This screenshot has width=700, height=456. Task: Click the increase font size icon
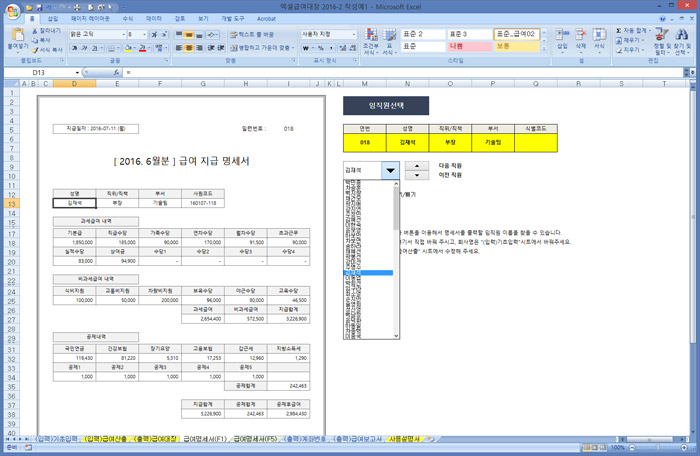click(x=154, y=34)
